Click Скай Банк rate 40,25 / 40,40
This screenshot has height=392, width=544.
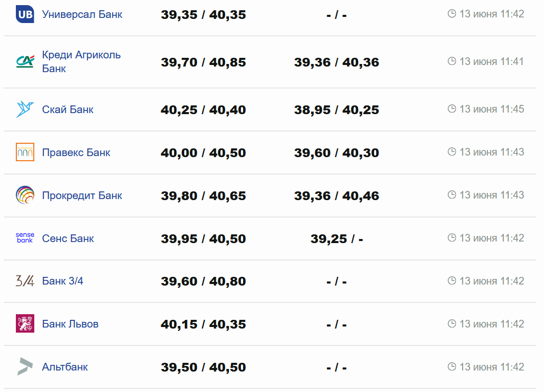(x=203, y=110)
